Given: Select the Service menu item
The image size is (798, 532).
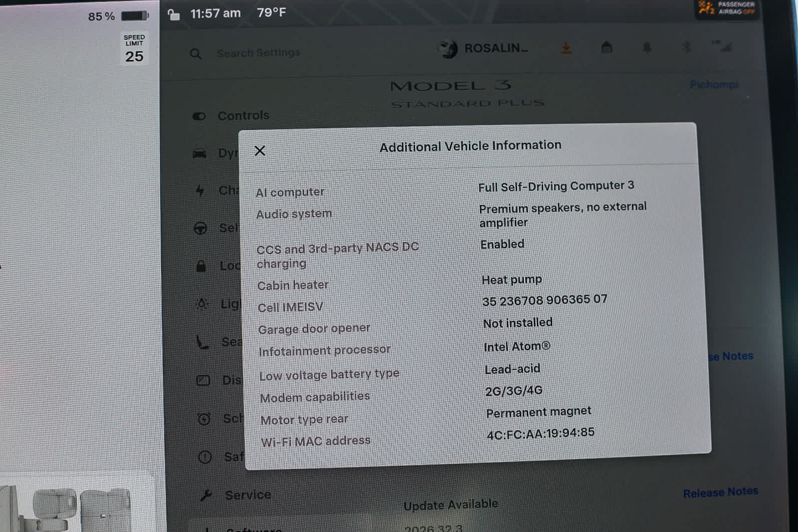Looking at the screenshot, I should 248,495.
